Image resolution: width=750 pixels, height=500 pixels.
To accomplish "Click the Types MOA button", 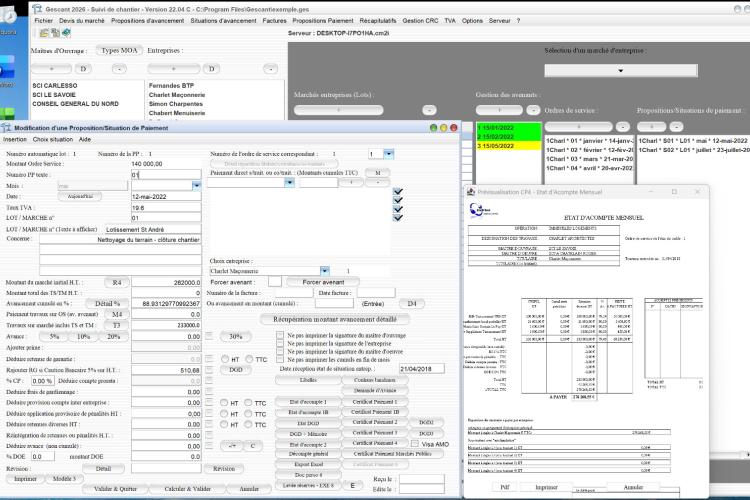I will tap(119, 50).
